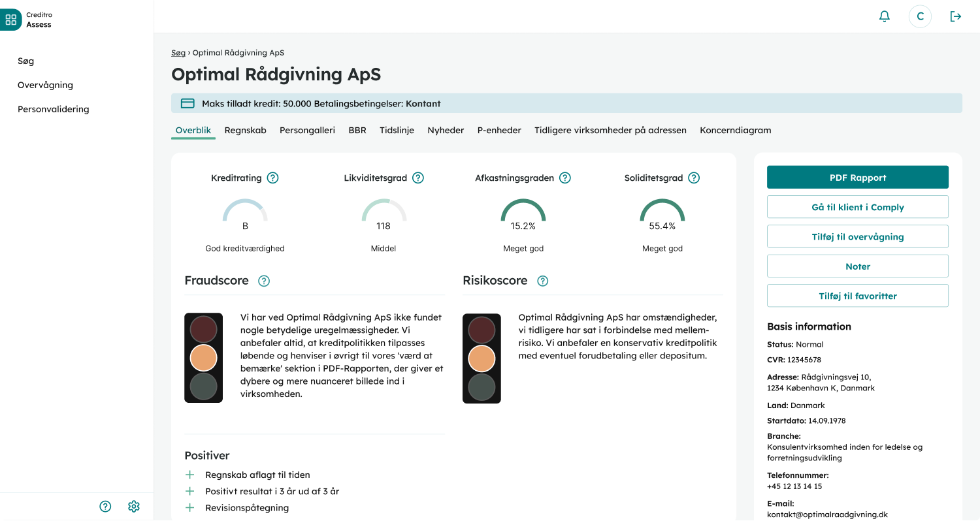Click the email kontakt@optimalraadgivning.dk
Screen dimensions: 980x521
[827, 514]
